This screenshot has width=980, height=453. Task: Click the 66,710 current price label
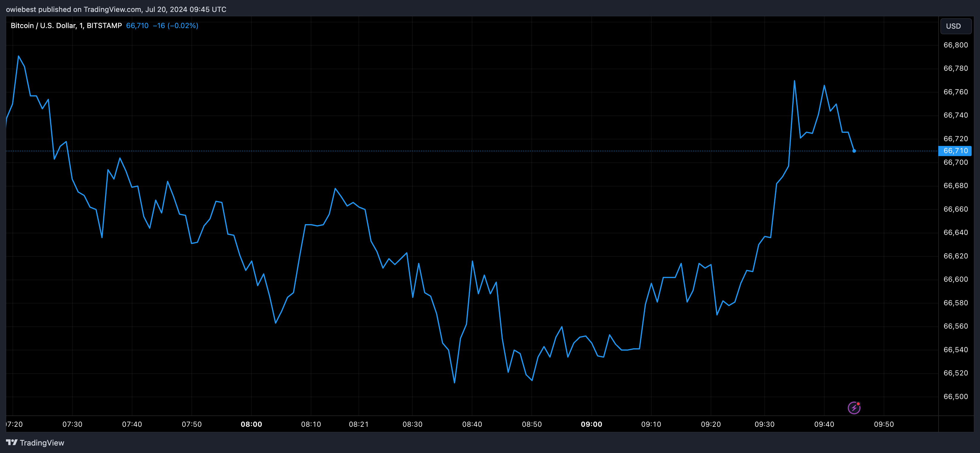(955, 151)
